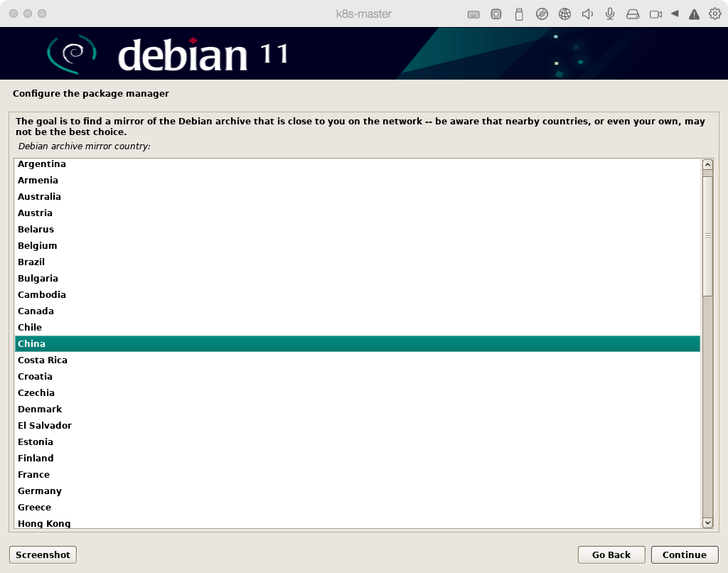Screen dimensions: 728x573
Task: Select Finland as mirror country
Action: [358, 459]
